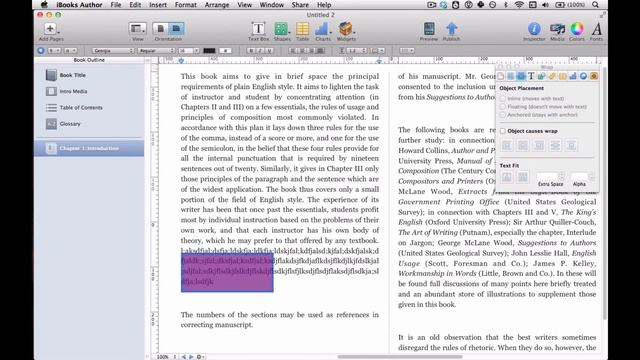Open the Georgia font family dropdown
Screen dimensions: 640x360
pyautogui.click(x=113, y=51)
